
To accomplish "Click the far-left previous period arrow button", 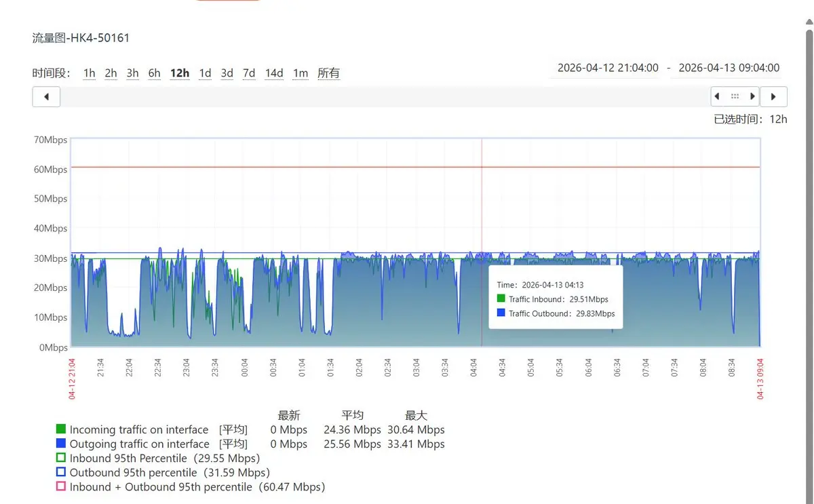I will coord(46,96).
